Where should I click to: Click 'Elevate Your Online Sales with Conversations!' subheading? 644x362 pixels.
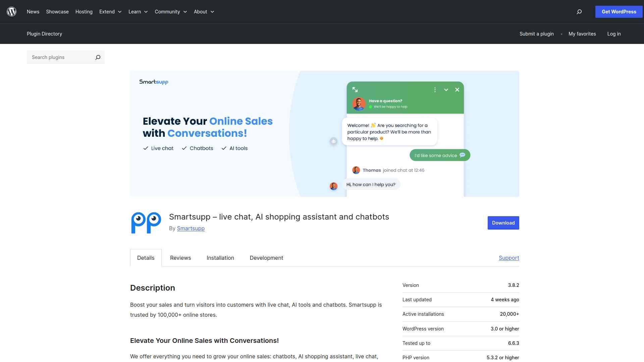(204, 341)
